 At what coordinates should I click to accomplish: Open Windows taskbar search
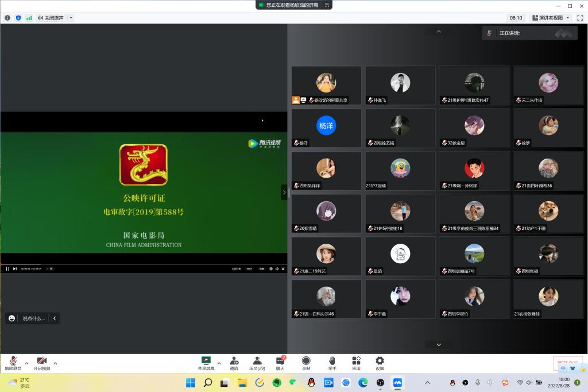(x=208, y=383)
